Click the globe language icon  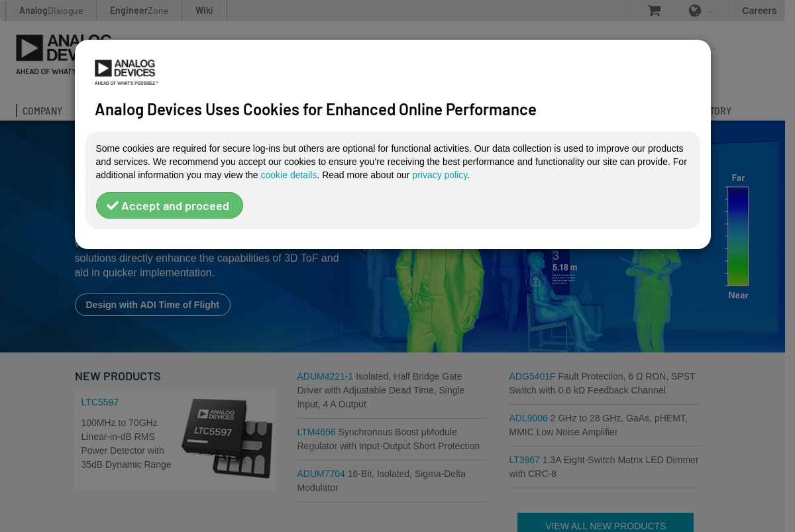(x=695, y=11)
